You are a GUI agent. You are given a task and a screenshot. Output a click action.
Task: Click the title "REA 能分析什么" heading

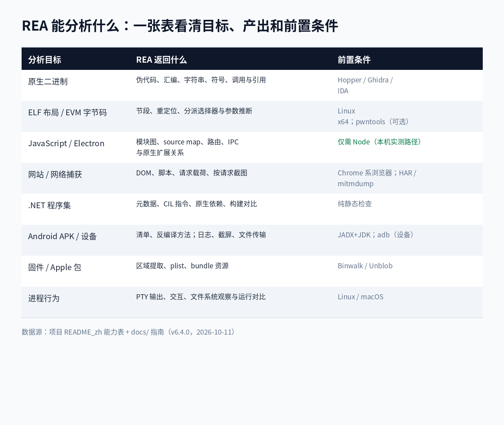tap(180, 26)
